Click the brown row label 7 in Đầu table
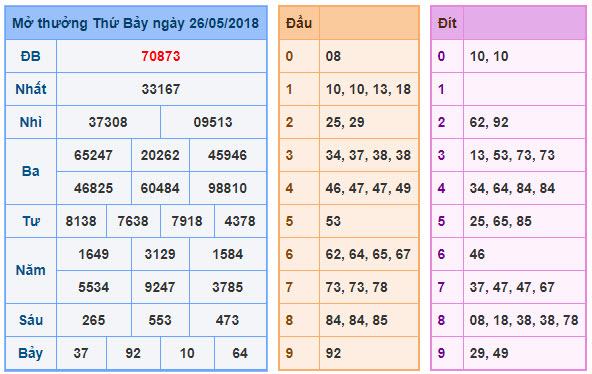 (289, 287)
